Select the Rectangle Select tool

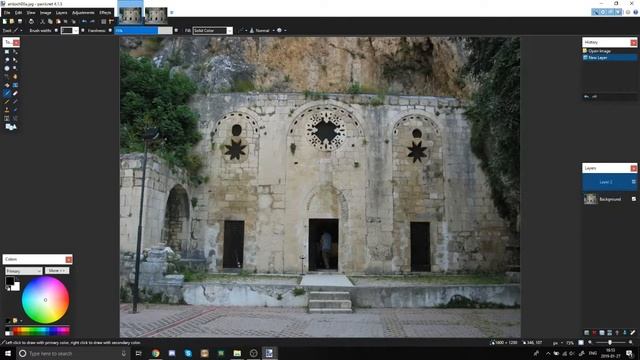pyautogui.click(x=7, y=52)
